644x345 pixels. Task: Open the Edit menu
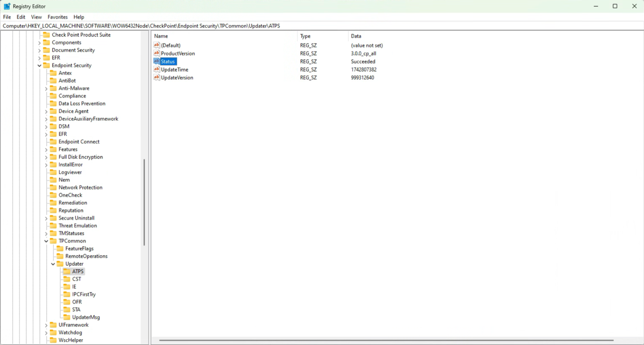[x=21, y=17]
